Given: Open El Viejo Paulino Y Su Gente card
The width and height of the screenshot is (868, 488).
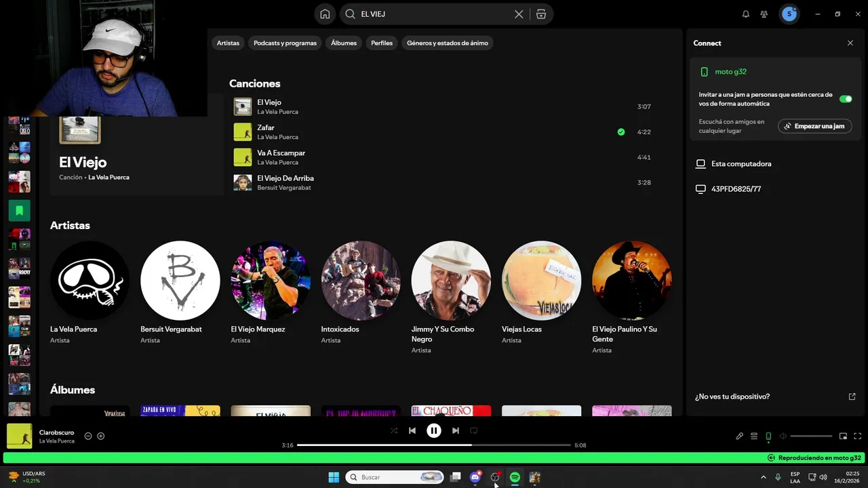Looking at the screenshot, I should (631, 298).
